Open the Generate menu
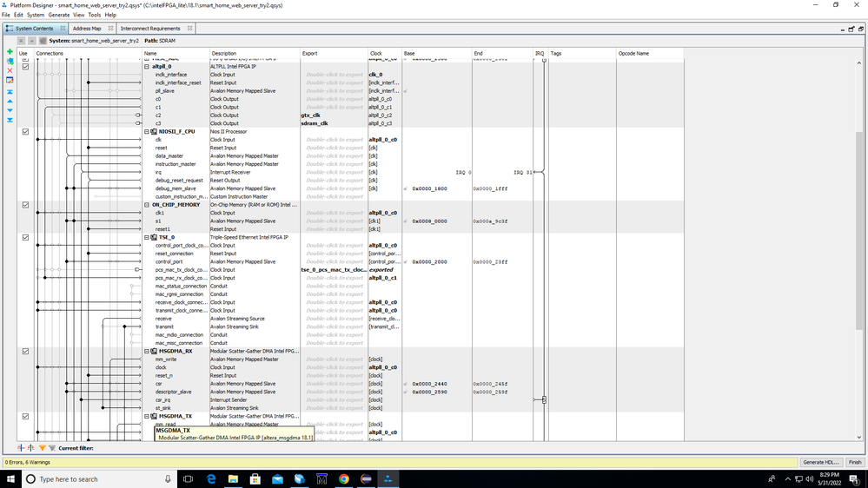The width and height of the screenshot is (868, 488). (59, 15)
